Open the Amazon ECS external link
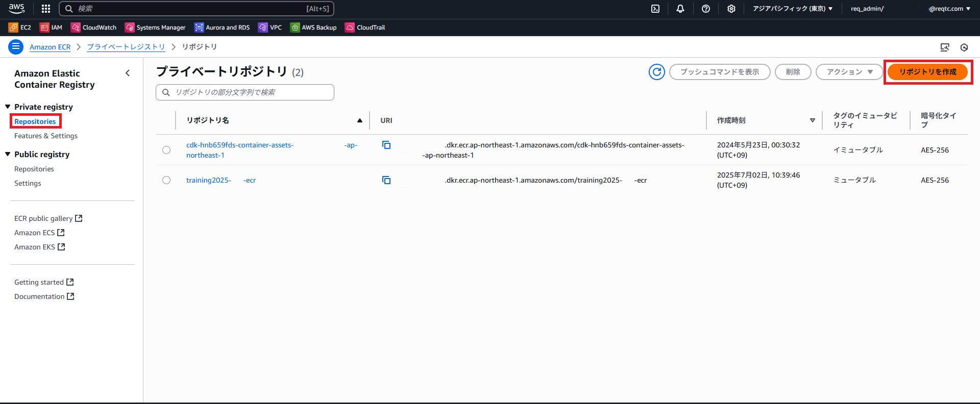 coord(39,233)
